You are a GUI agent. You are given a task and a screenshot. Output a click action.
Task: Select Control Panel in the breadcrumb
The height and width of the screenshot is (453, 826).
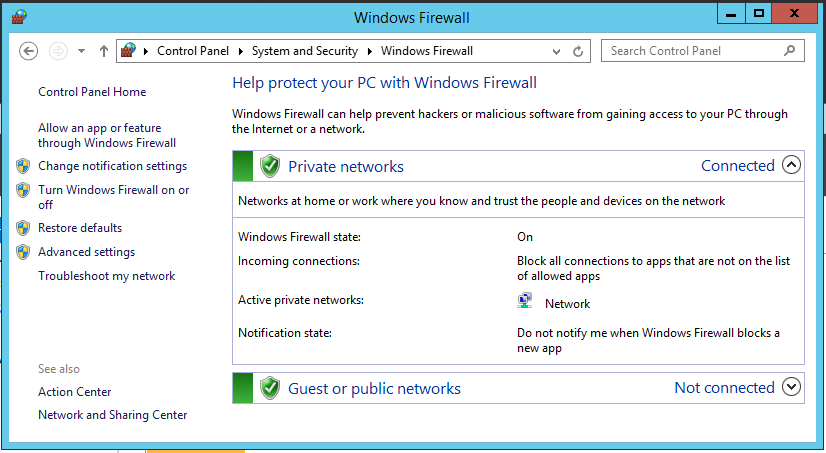[x=193, y=51]
